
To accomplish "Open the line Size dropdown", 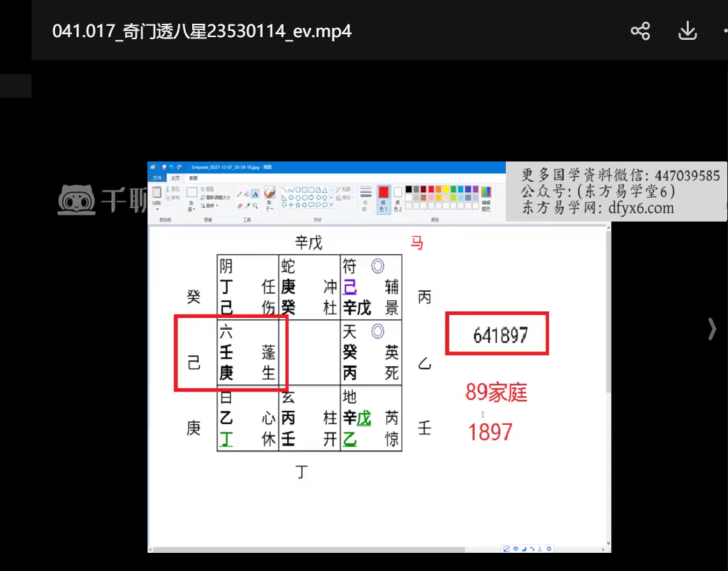I will (x=366, y=198).
